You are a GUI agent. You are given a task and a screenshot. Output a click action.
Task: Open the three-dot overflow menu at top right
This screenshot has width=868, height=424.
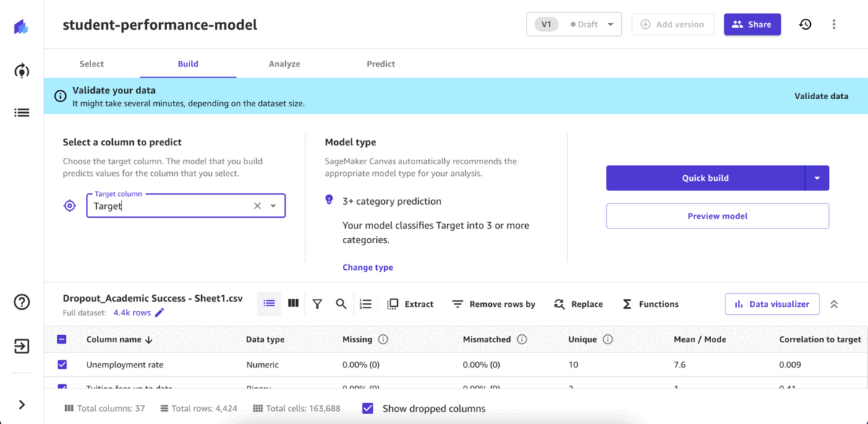click(834, 24)
